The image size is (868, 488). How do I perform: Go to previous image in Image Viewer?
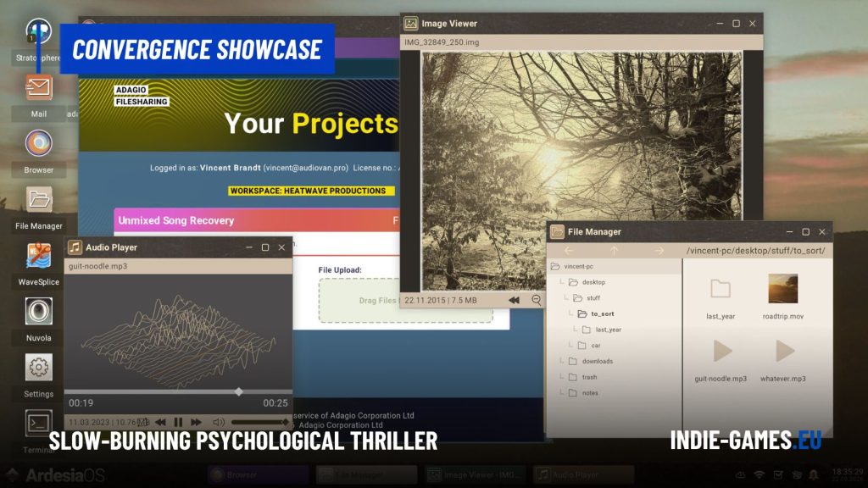point(515,300)
